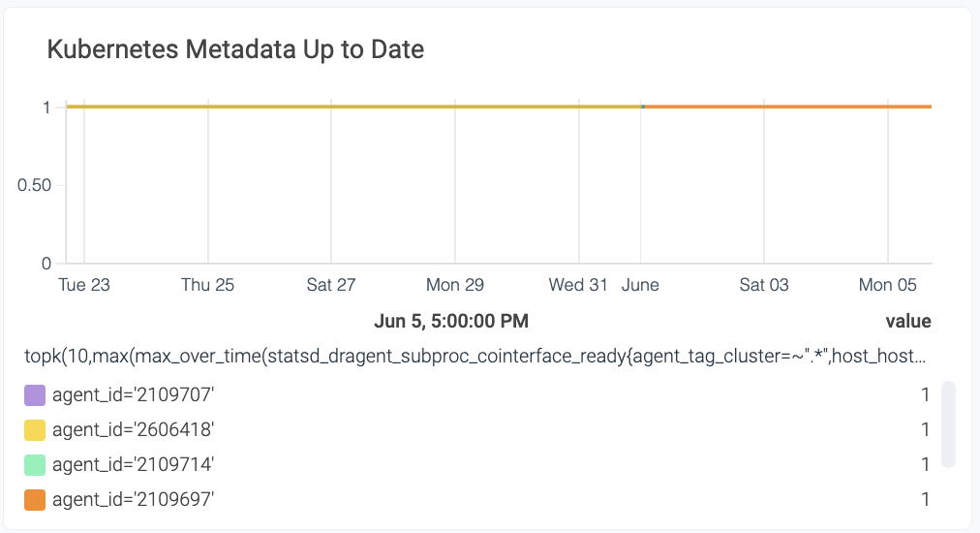Screen dimensions: 980x533
Task: Click the yellow swatch for agent_id 2606418
Action: pos(34,430)
